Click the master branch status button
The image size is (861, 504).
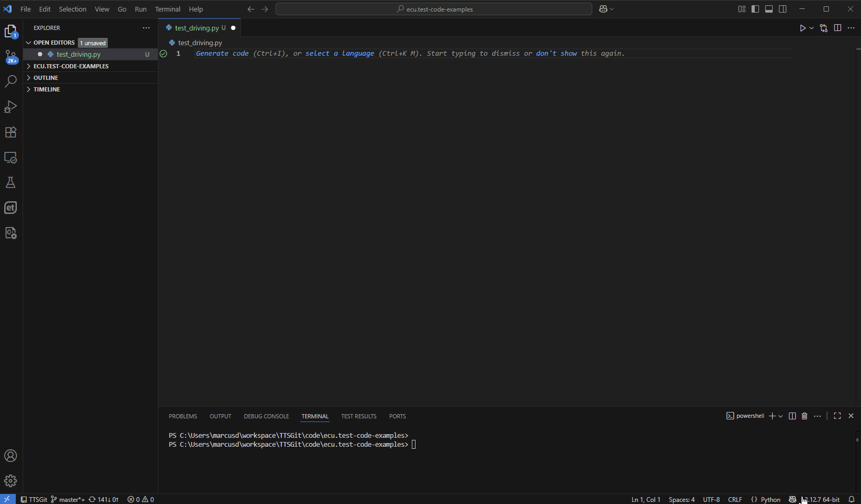pyautogui.click(x=68, y=499)
